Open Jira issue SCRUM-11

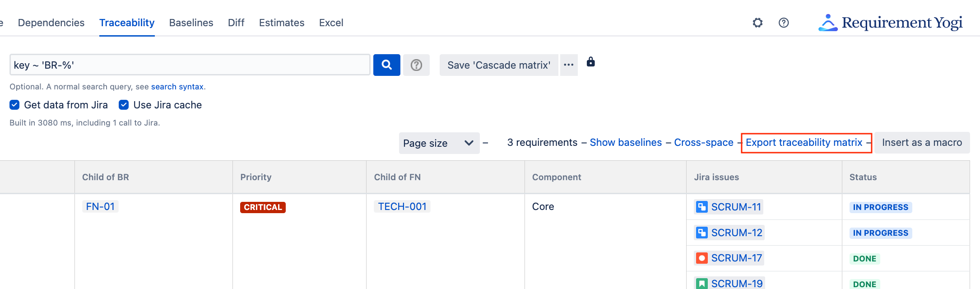[736, 207]
